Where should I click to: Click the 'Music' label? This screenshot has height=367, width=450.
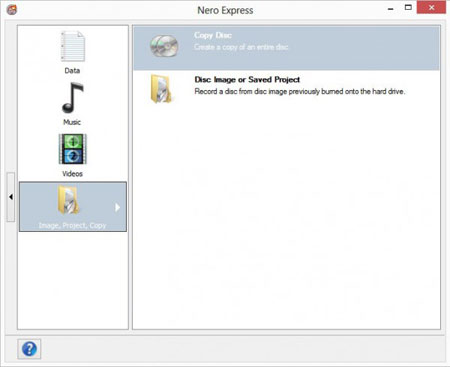click(72, 122)
